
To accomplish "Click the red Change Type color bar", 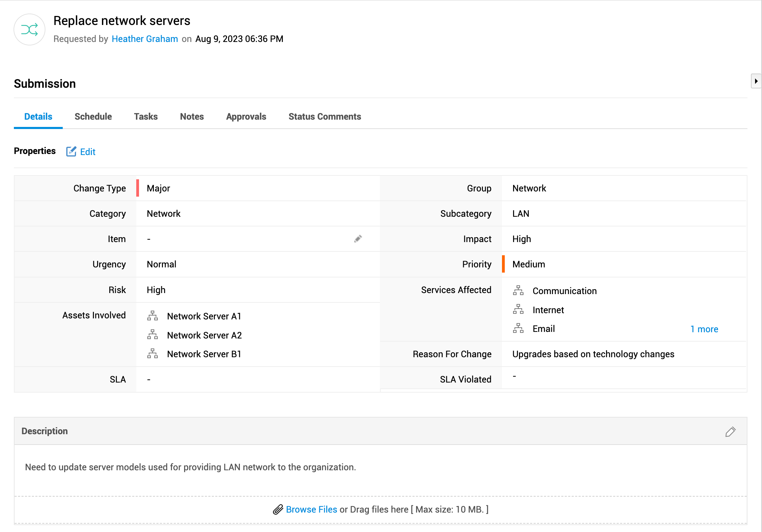I will [x=138, y=188].
